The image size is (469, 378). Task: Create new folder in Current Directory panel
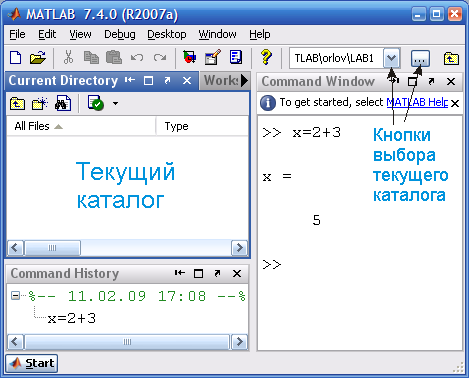[40, 104]
